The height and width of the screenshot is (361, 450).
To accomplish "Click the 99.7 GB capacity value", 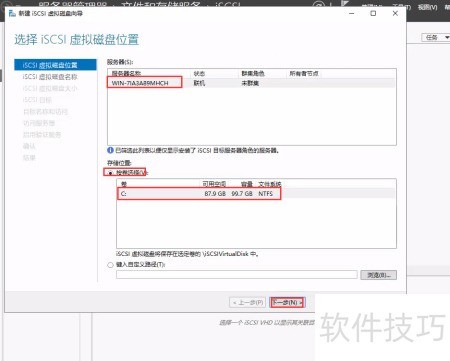I will (x=242, y=193).
